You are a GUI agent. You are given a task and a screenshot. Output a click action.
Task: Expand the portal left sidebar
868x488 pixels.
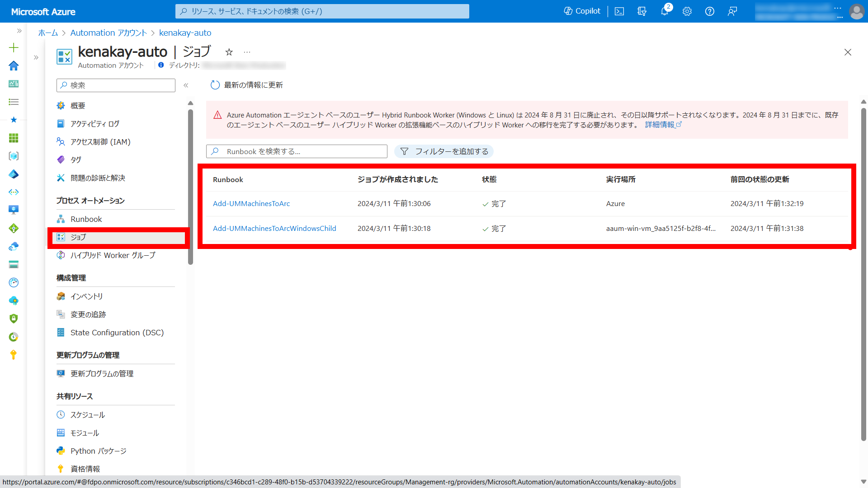tap(19, 31)
